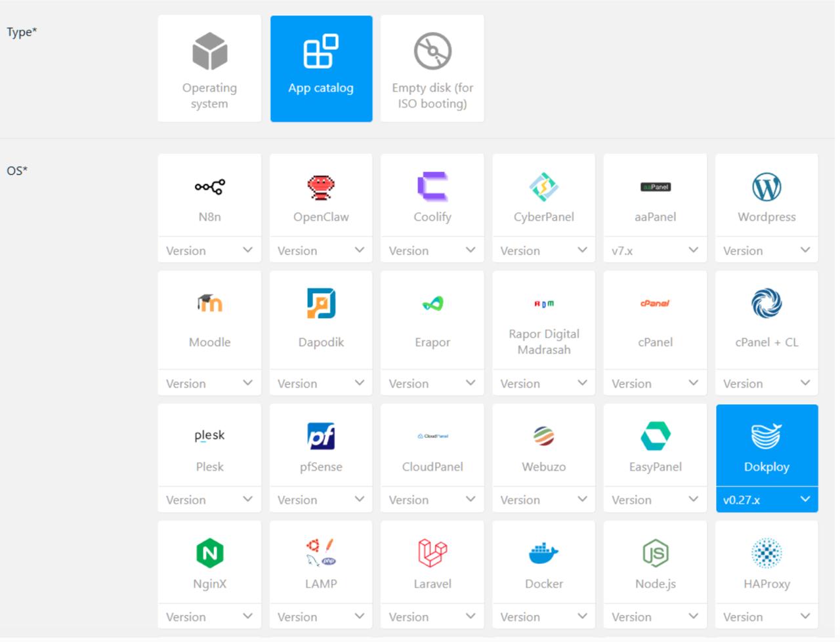This screenshot has height=642, width=840.
Task: Pick the Empty disk ISO booting icon
Action: [x=432, y=51]
